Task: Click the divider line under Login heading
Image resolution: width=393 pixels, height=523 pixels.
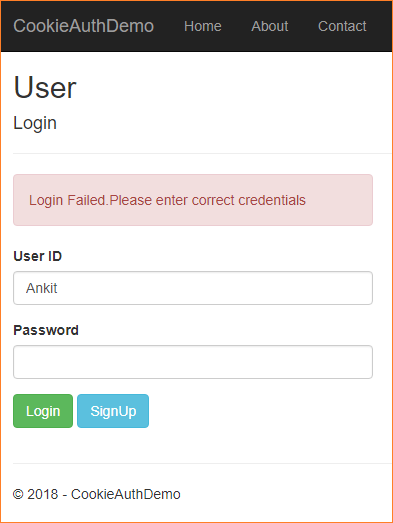Action: 202,153
